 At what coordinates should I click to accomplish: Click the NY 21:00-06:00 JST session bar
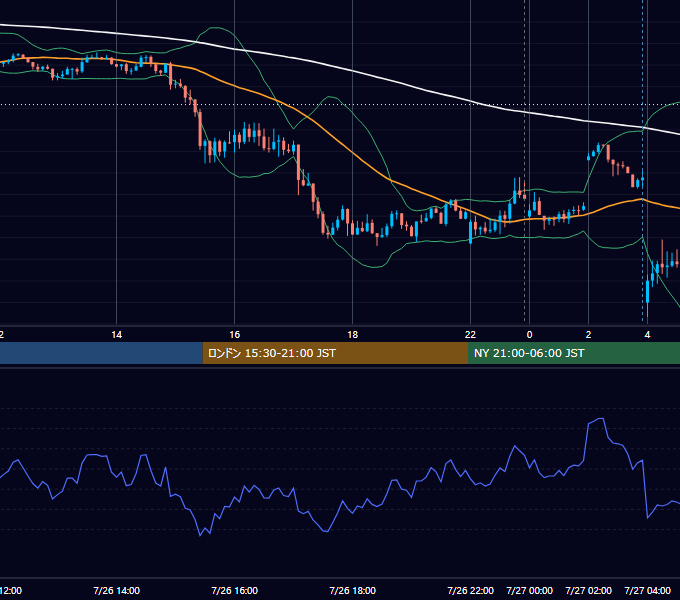click(574, 353)
